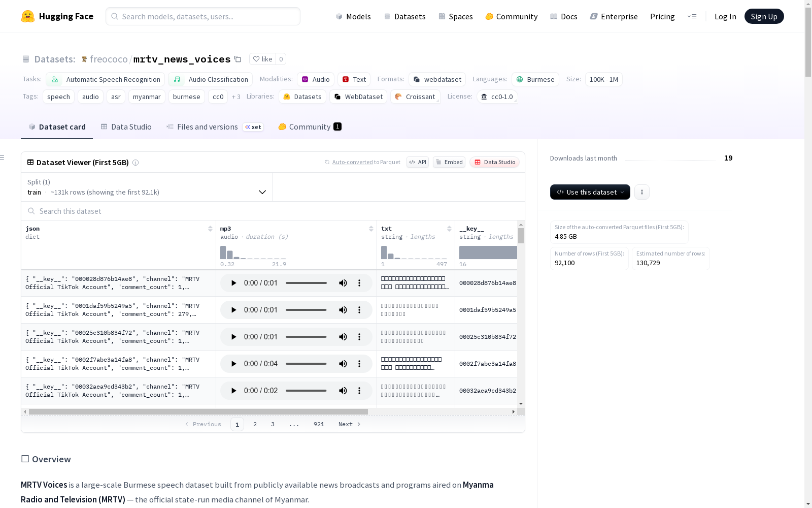
Task: Sort by the txt column
Action: click(x=449, y=229)
